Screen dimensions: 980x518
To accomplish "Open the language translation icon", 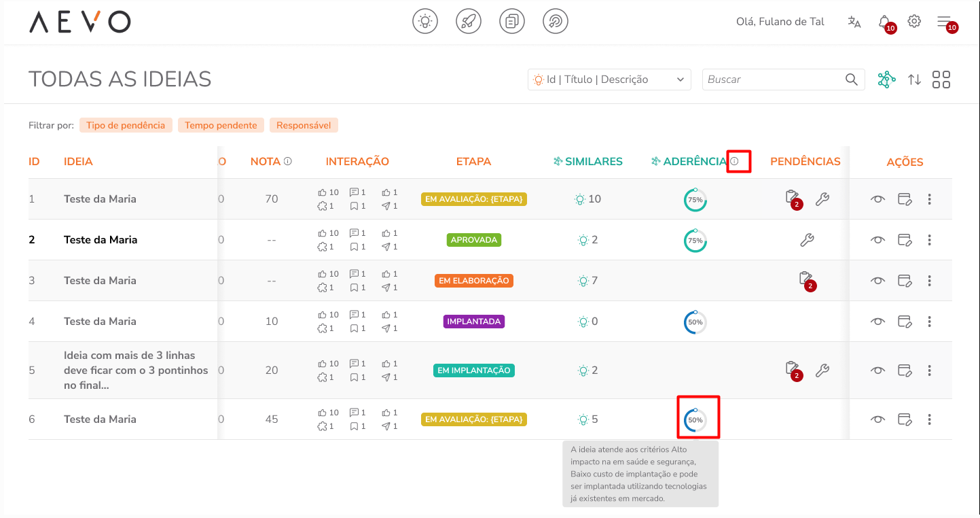I will [x=854, y=22].
